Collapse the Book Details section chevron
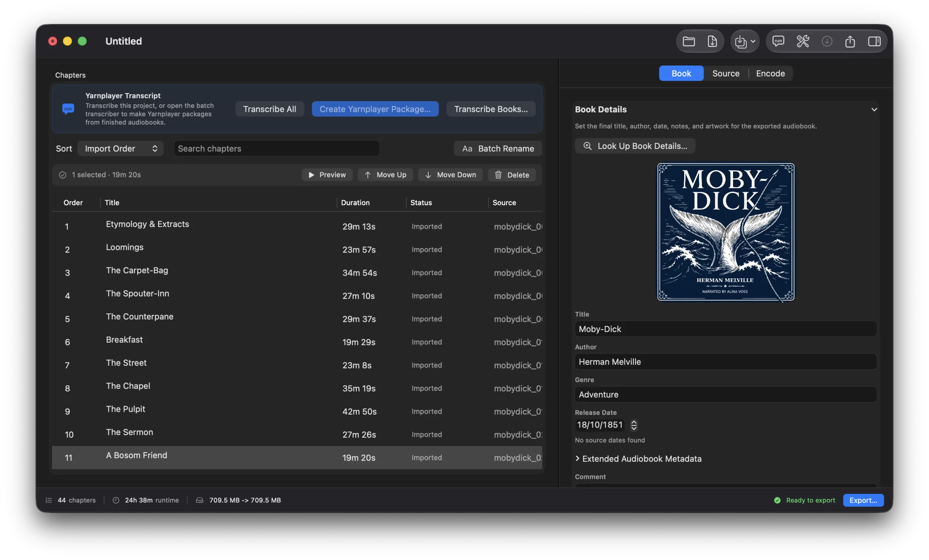The height and width of the screenshot is (560, 929). click(x=874, y=109)
